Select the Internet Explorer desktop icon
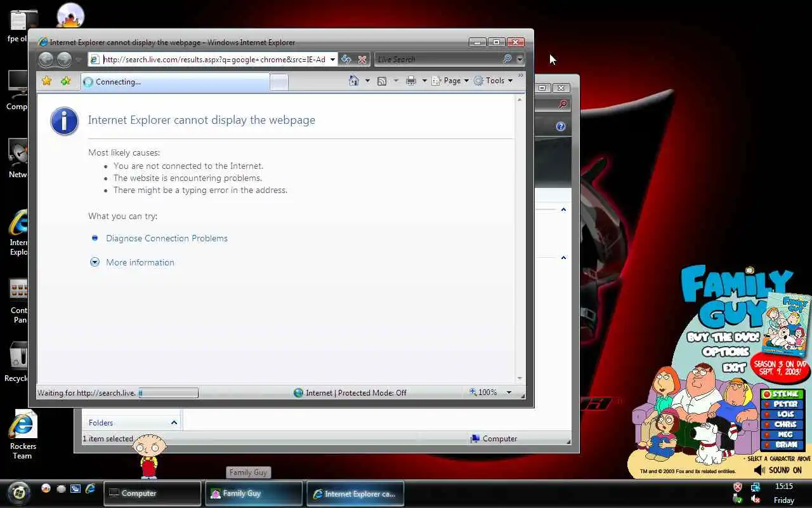The image size is (812, 508). click(18, 233)
